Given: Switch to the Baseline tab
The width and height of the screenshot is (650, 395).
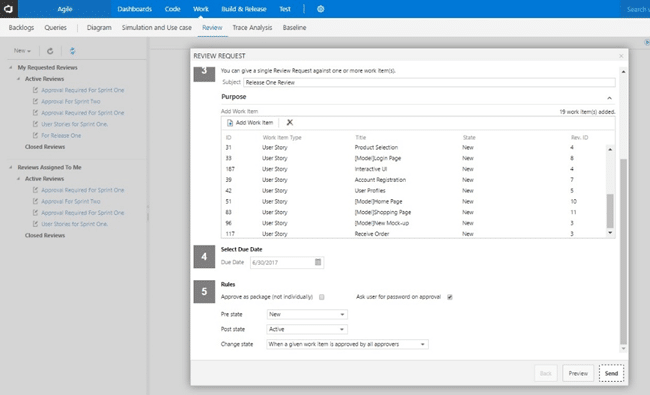Looking at the screenshot, I should [294, 28].
